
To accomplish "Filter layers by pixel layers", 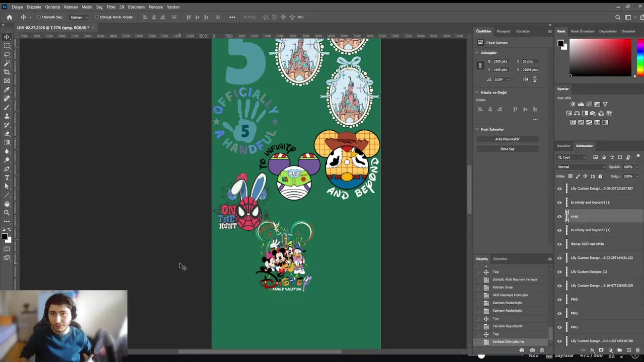I will [x=596, y=157].
